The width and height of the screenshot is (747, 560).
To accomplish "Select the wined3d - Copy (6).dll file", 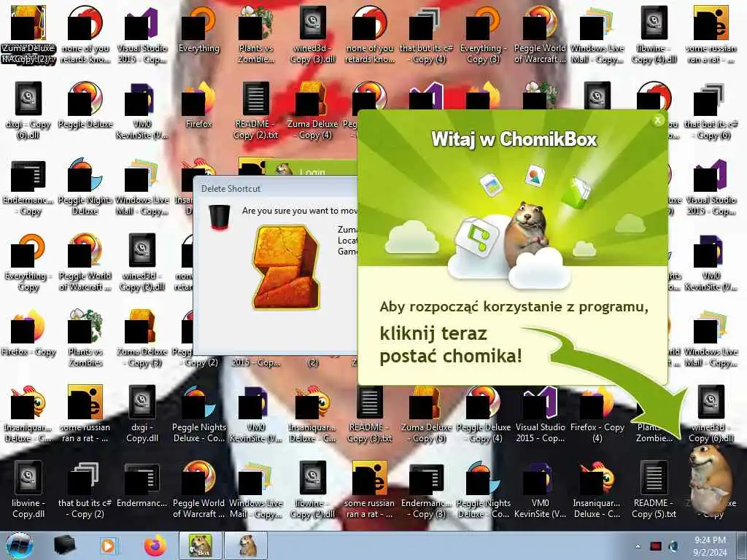I will click(x=711, y=414).
